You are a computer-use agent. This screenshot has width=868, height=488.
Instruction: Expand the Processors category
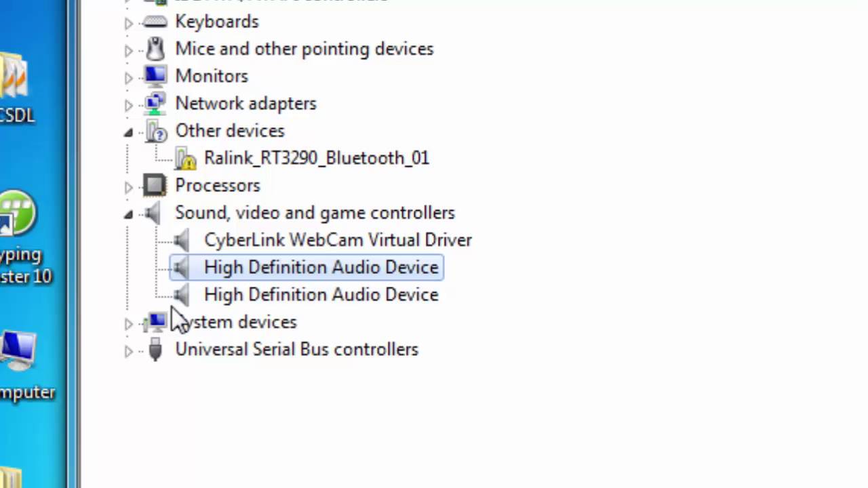tap(129, 186)
